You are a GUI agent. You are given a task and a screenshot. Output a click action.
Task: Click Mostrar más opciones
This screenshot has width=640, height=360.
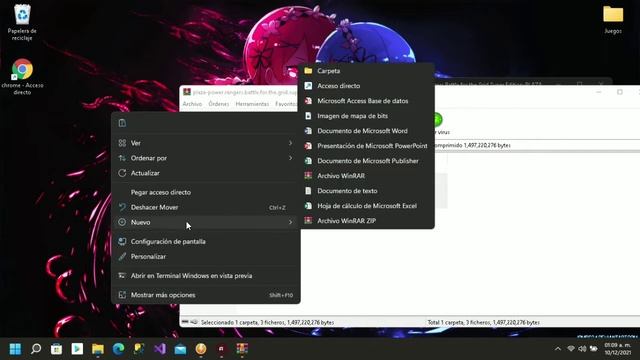click(206, 295)
